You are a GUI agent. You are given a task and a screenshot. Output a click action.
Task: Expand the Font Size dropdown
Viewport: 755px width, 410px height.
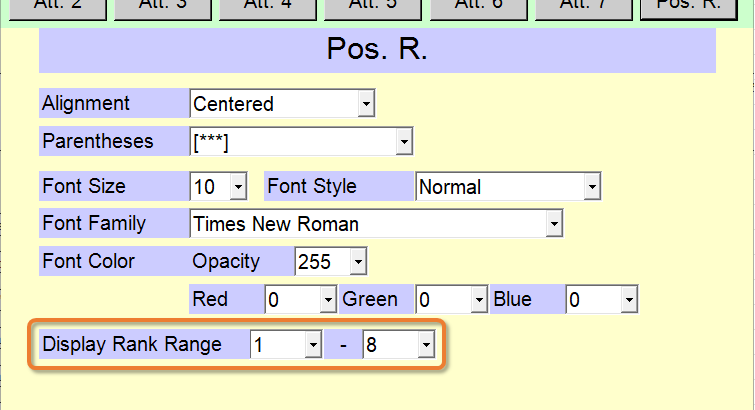(x=219, y=186)
